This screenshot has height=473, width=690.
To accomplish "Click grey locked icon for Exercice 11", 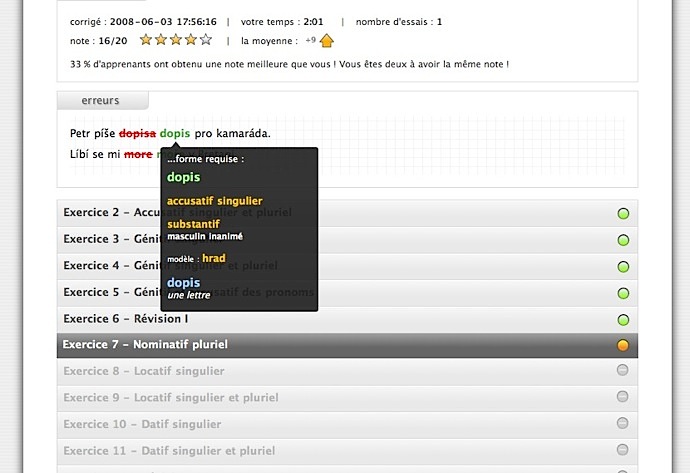I will (622, 450).
